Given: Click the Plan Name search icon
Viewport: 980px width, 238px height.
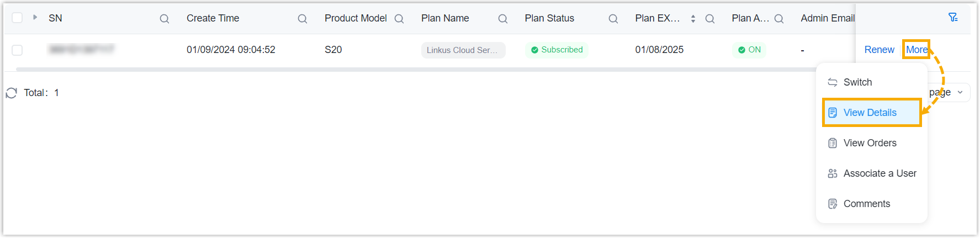Looking at the screenshot, I should (x=503, y=19).
